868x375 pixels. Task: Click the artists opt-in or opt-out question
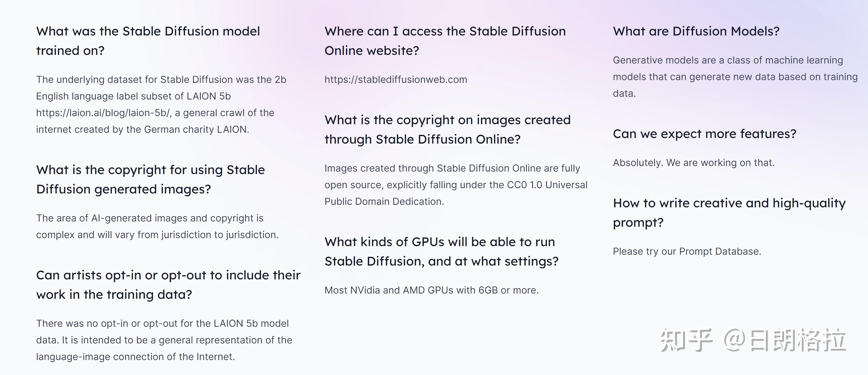tap(168, 285)
